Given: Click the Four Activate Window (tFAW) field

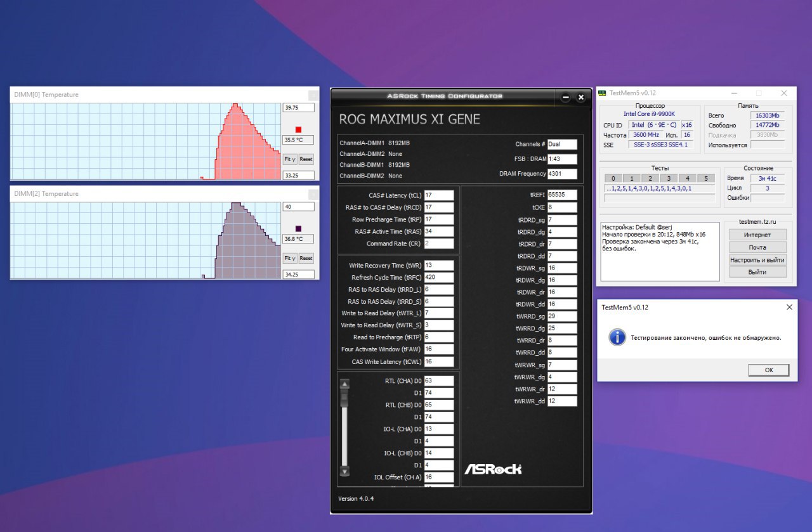Looking at the screenshot, I should point(439,349).
